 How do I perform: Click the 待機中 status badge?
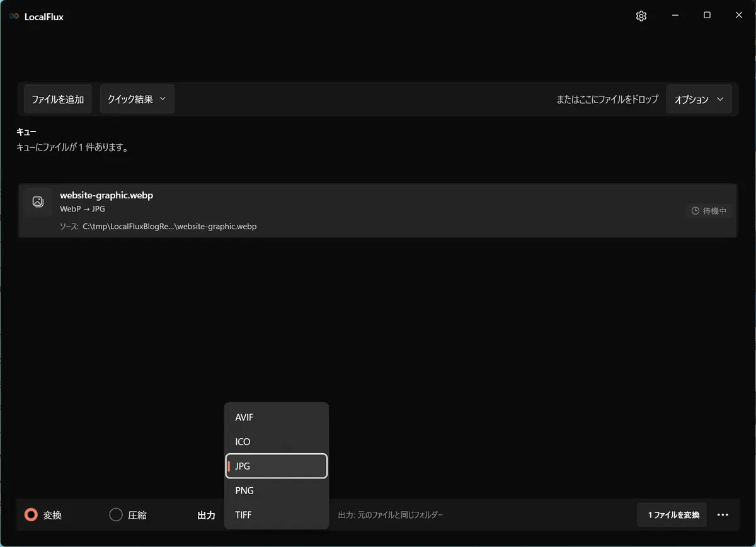(x=709, y=211)
